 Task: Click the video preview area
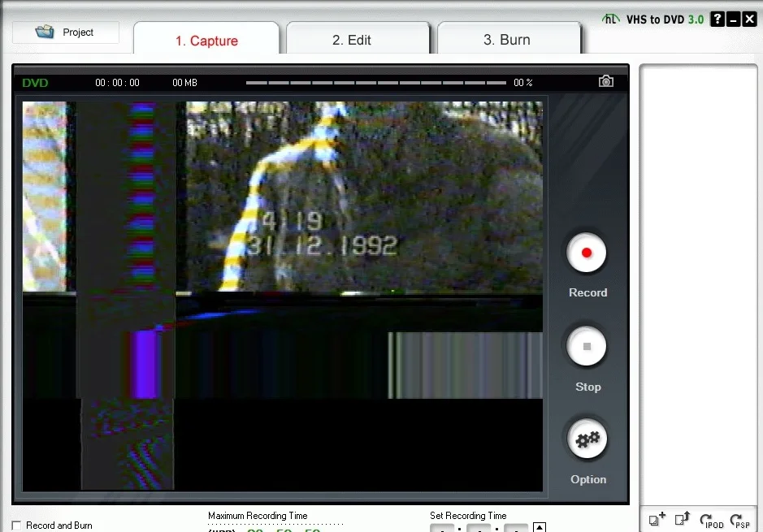282,296
